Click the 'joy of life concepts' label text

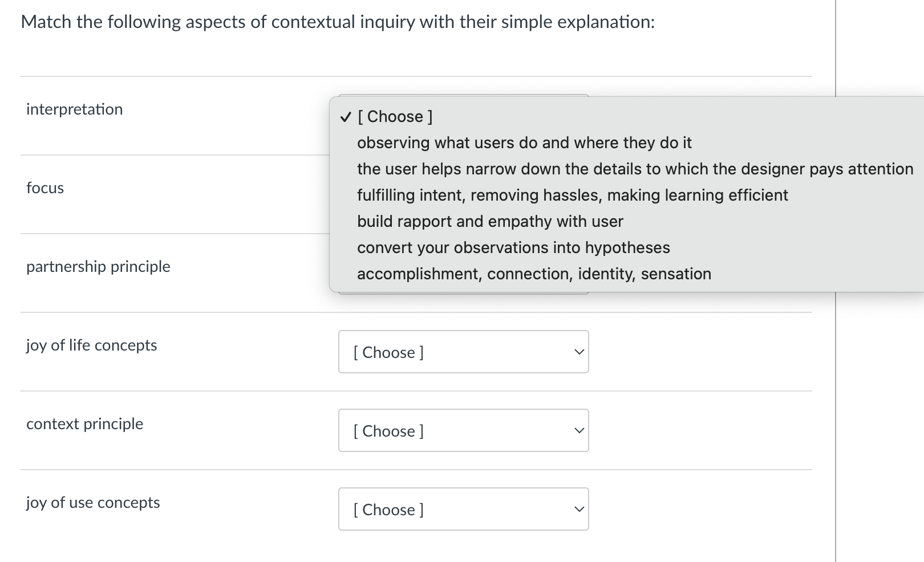click(91, 345)
